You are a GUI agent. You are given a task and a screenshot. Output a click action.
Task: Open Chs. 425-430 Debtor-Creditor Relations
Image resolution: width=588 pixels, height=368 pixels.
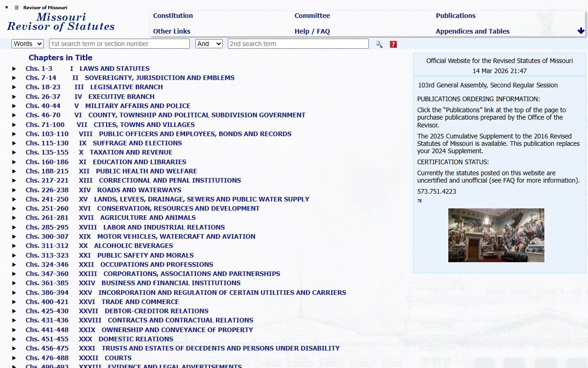click(x=117, y=311)
